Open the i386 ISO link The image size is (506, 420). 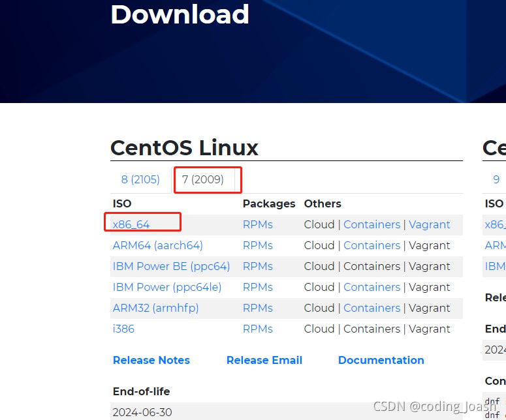coord(123,329)
